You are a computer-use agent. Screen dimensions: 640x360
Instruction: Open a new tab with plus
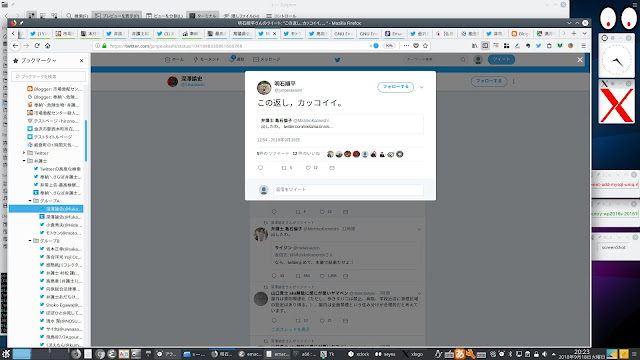click(574, 33)
